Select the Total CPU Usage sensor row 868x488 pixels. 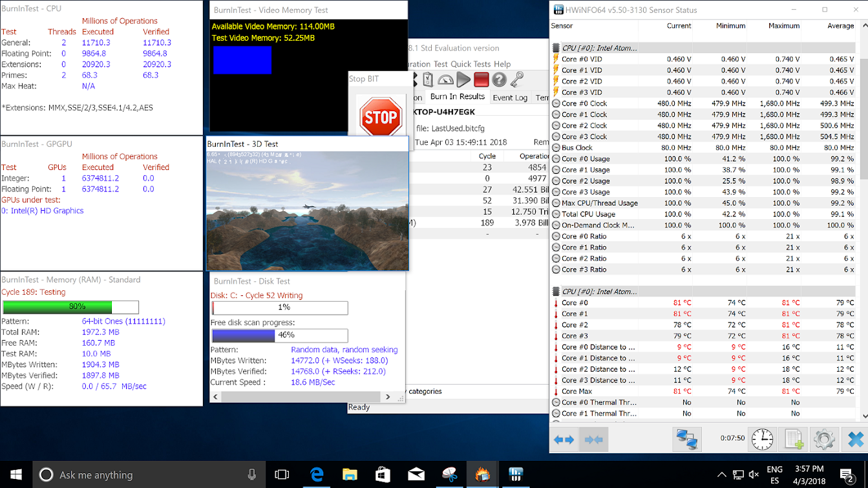(x=704, y=214)
